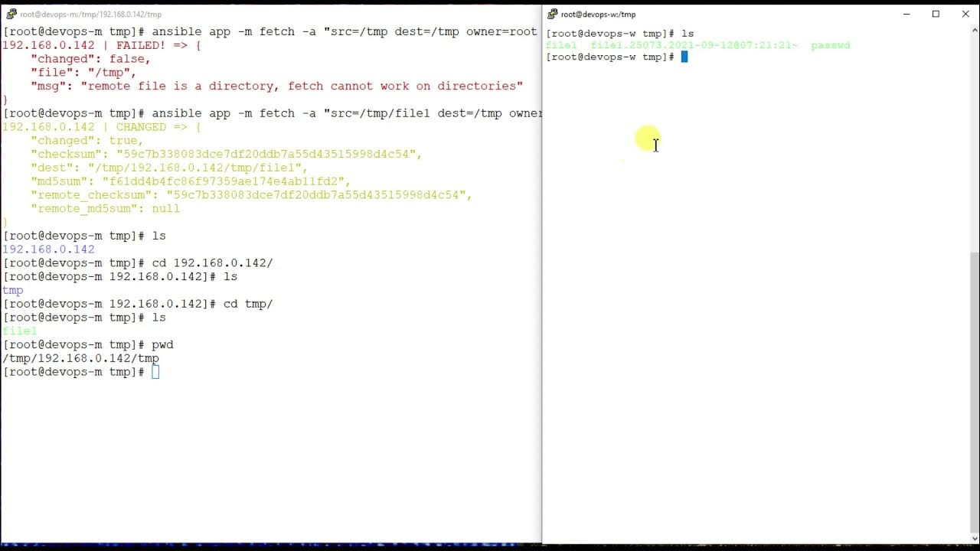
Task: Click the cursor at the devops-m prompt
Action: pyautogui.click(x=155, y=372)
